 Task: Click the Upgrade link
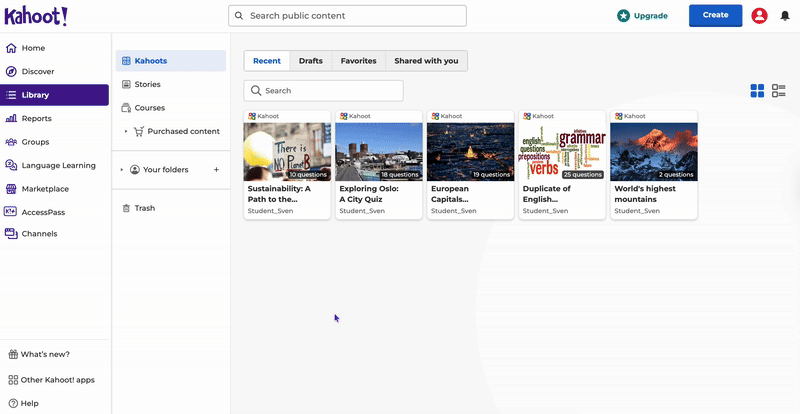pyautogui.click(x=642, y=16)
